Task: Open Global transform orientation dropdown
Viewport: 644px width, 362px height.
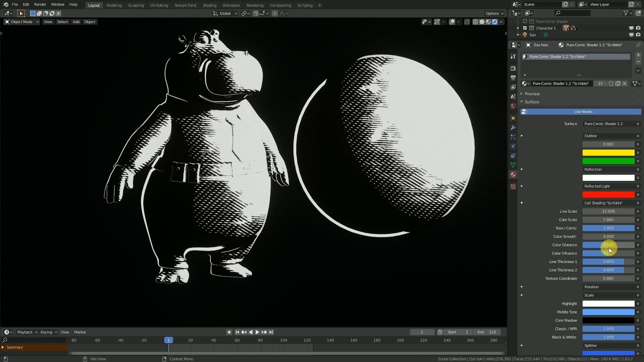Action: [x=224, y=14]
